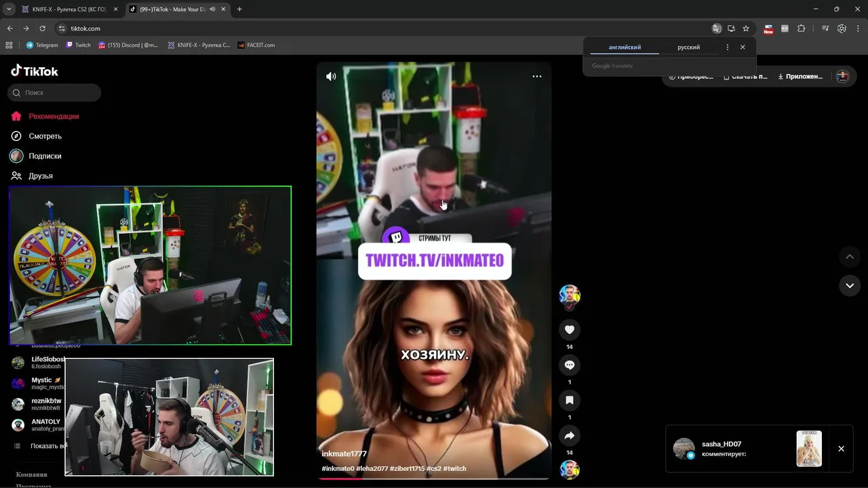Select the русский translate tab
868x488 pixels.
click(688, 47)
